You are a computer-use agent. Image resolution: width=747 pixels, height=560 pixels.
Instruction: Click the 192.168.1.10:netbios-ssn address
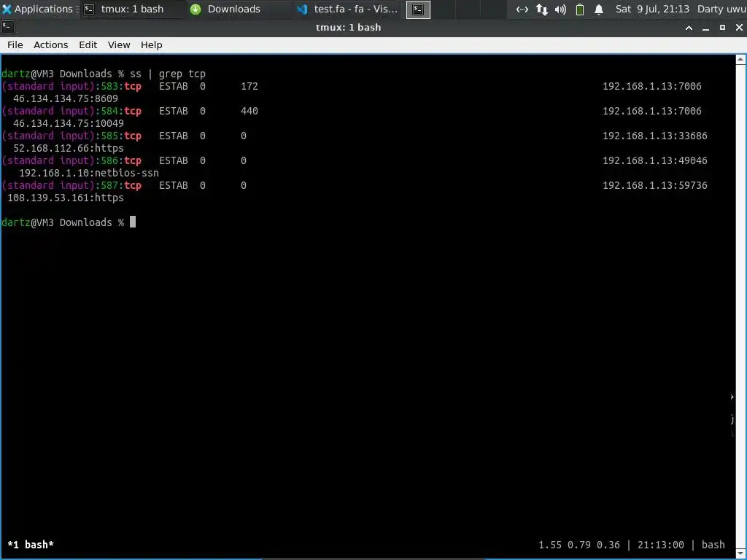click(x=89, y=173)
